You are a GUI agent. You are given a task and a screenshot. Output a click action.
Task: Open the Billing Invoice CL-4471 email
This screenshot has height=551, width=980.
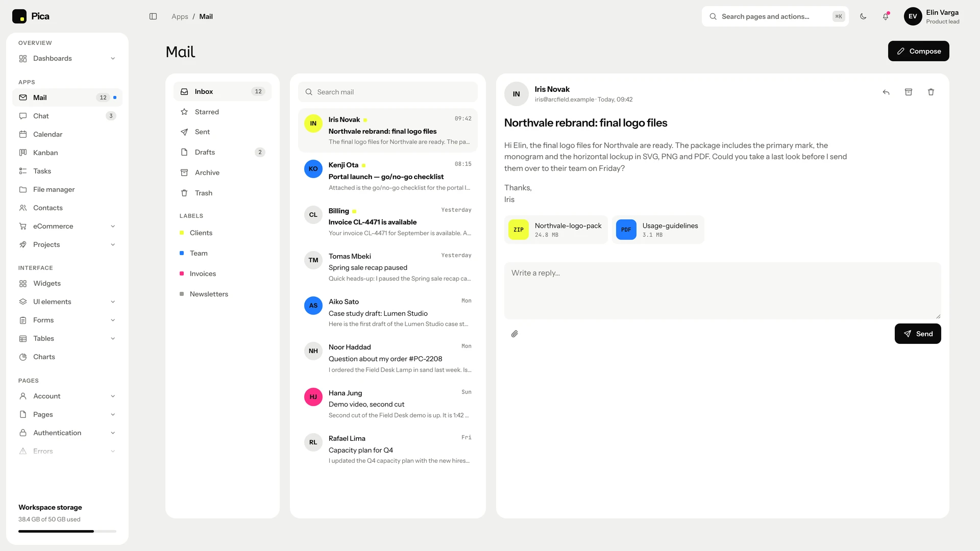388,221
